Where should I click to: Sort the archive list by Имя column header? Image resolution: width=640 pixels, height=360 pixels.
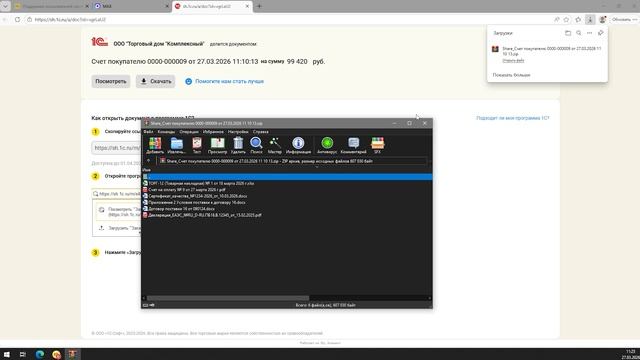click(x=147, y=170)
